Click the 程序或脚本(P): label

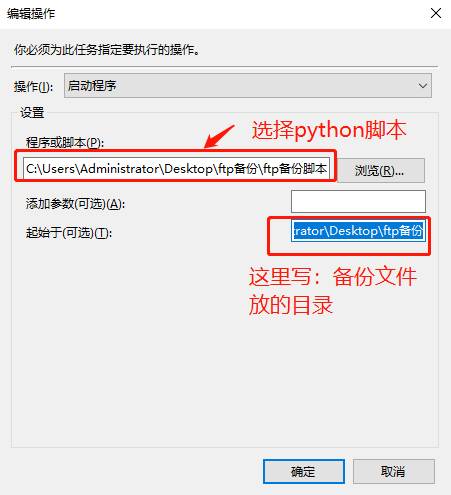[65, 142]
